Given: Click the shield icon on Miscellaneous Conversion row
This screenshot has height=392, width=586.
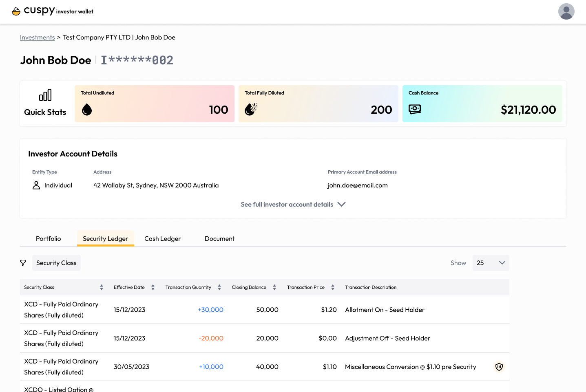Looking at the screenshot, I should [x=499, y=367].
